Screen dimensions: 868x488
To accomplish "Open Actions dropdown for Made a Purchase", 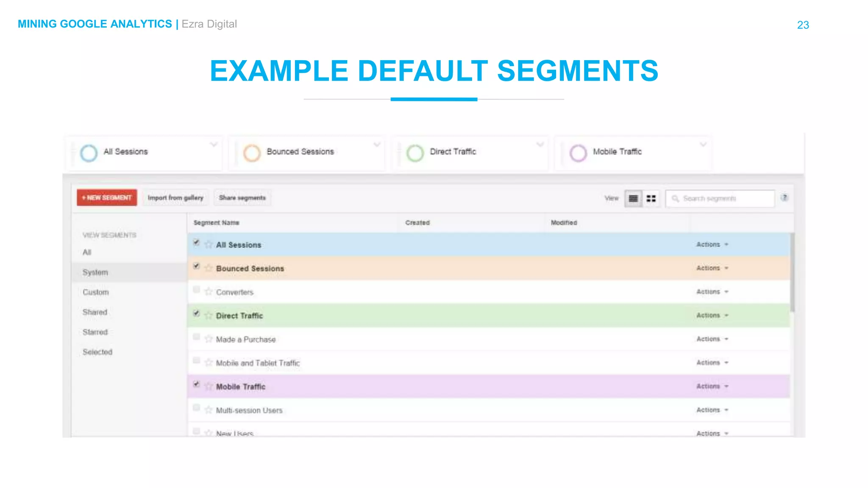I will (712, 339).
